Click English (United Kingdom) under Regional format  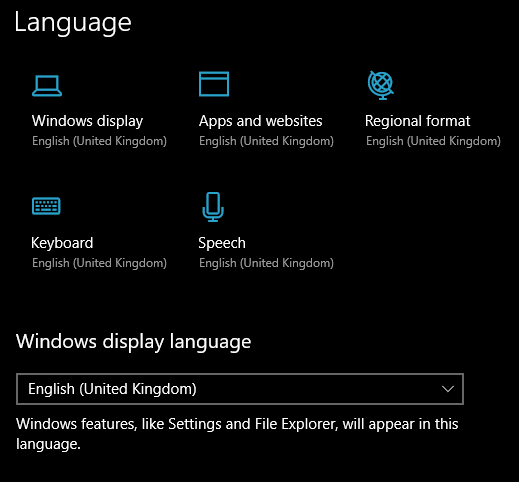click(x=433, y=141)
